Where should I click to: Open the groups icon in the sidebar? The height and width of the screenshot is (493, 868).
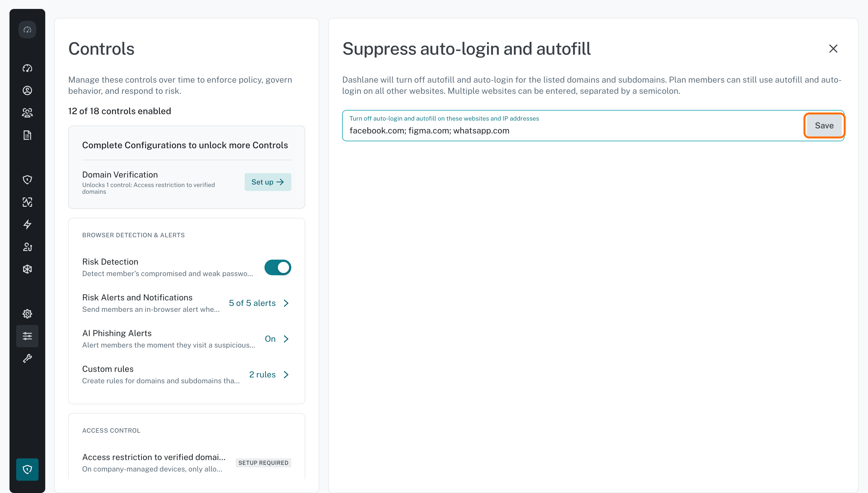(x=27, y=113)
